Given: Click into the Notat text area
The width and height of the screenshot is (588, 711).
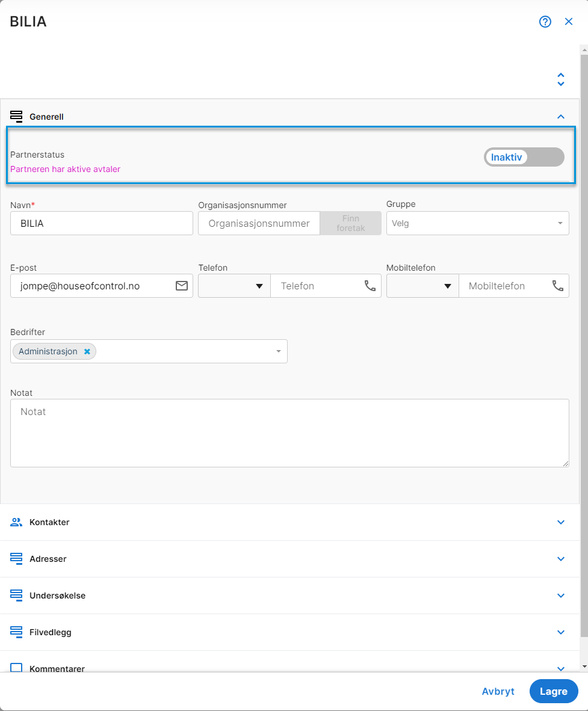Looking at the screenshot, I should [x=289, y=433].
